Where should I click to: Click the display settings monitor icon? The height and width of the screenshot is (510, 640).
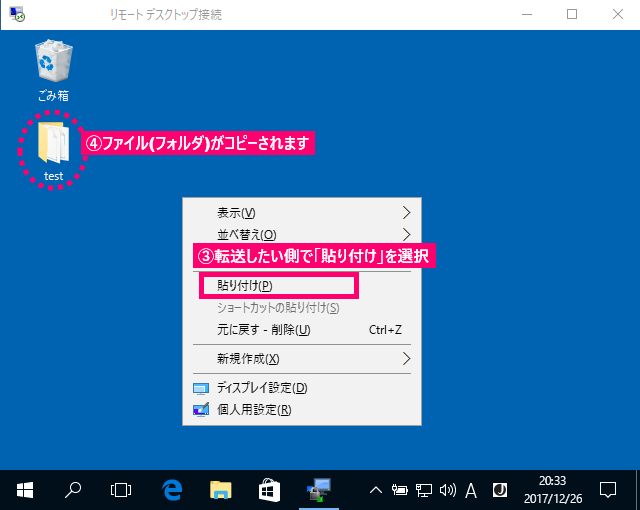tap(201, 388)
